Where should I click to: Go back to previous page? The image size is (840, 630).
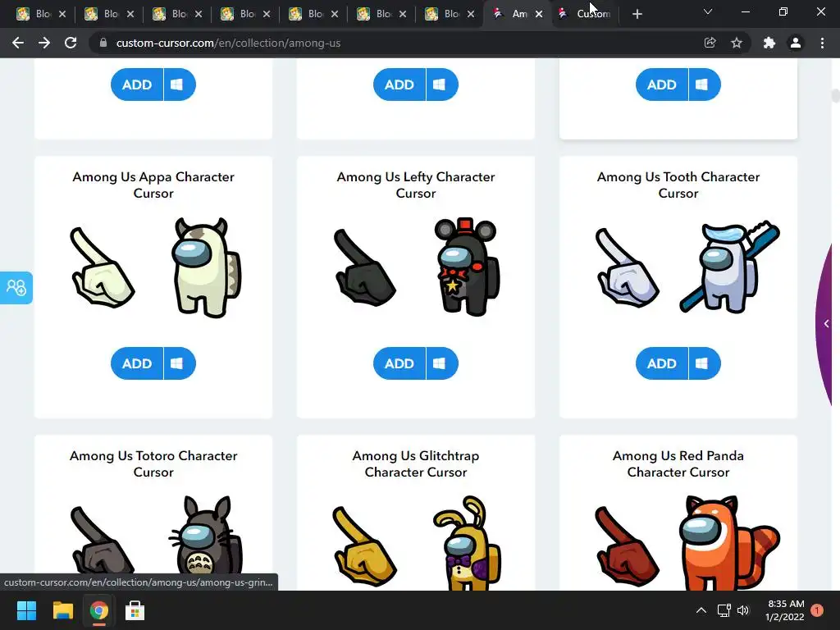pos(18,43)
